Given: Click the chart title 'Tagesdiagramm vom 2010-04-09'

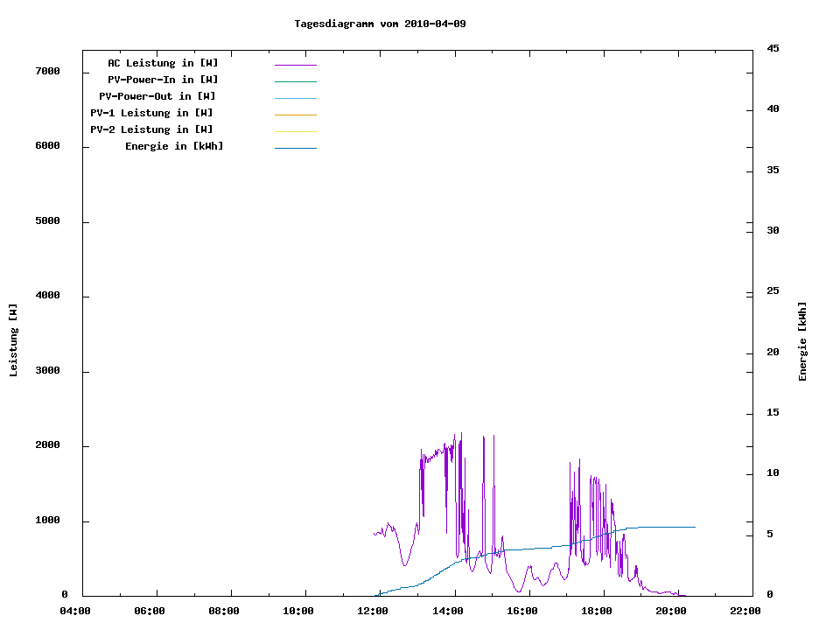Looking at the screenshot, I should coord(380,24).
